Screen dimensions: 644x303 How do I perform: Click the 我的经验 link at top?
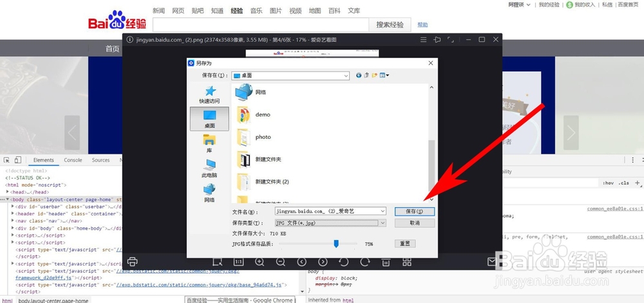[x=549, y=5]
